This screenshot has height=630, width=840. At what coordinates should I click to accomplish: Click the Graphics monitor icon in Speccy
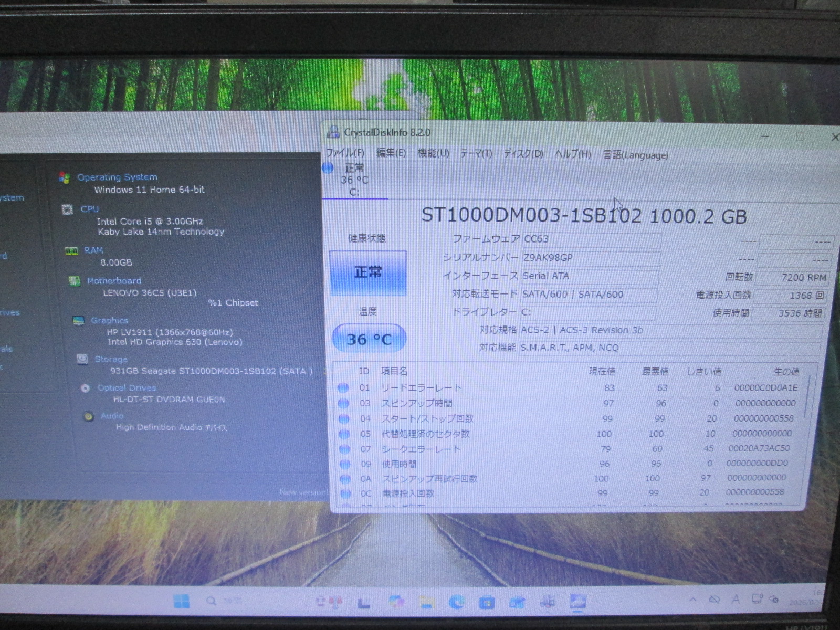click(x=78, y=321)
